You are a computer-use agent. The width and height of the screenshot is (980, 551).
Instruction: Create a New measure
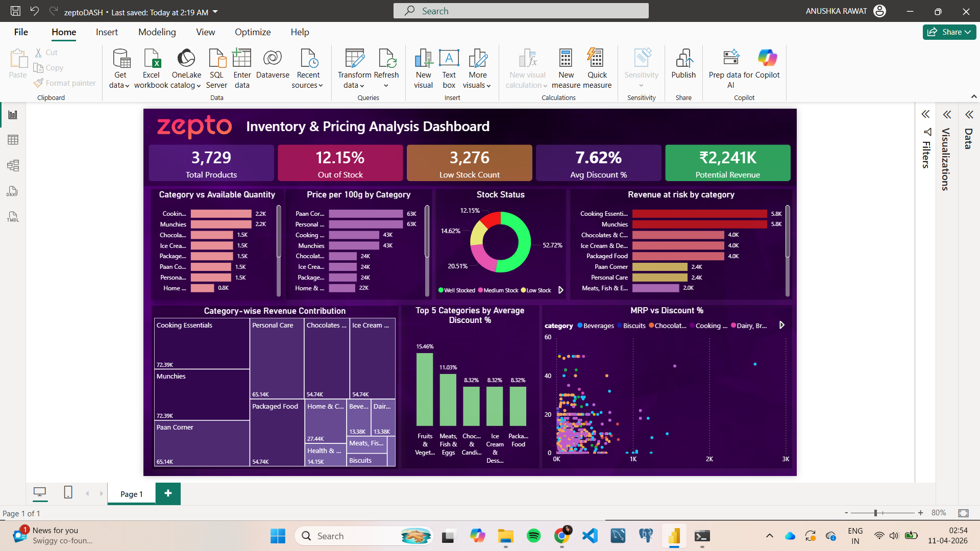pyautogui.click(x=566, y=69)
